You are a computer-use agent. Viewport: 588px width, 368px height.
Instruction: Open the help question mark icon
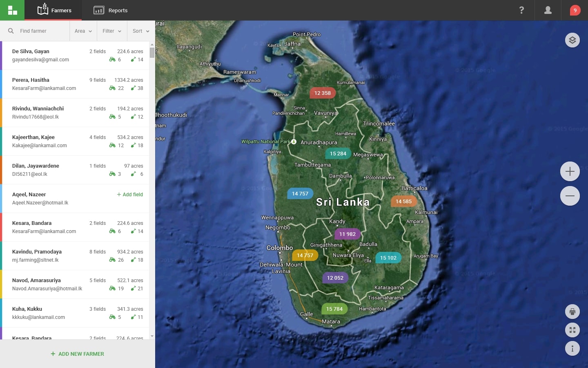(521, 10)
